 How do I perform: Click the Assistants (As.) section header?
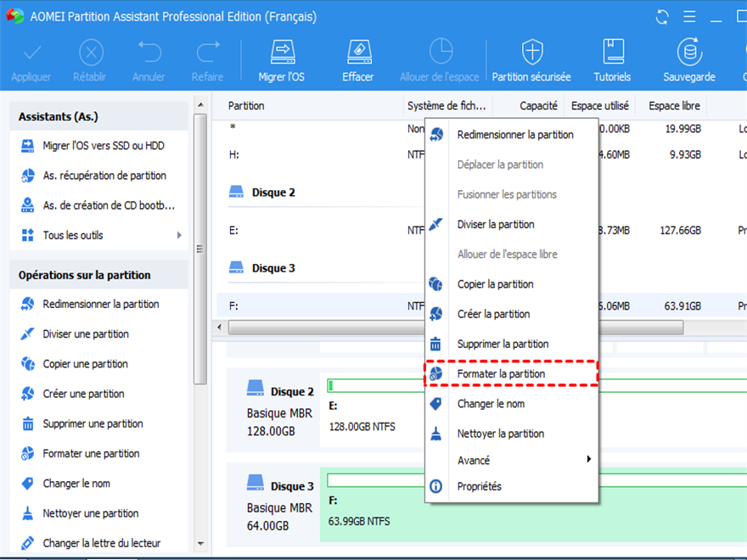point(99,117)
